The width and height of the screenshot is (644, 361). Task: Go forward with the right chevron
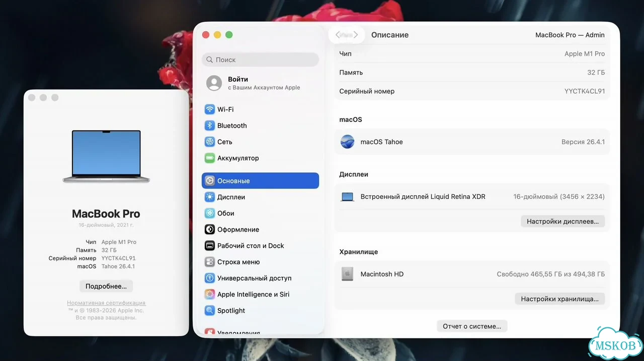pos(355,35)
